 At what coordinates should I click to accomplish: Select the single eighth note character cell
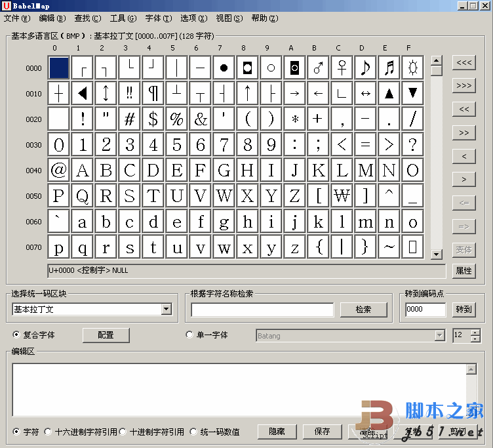point(365,68)
